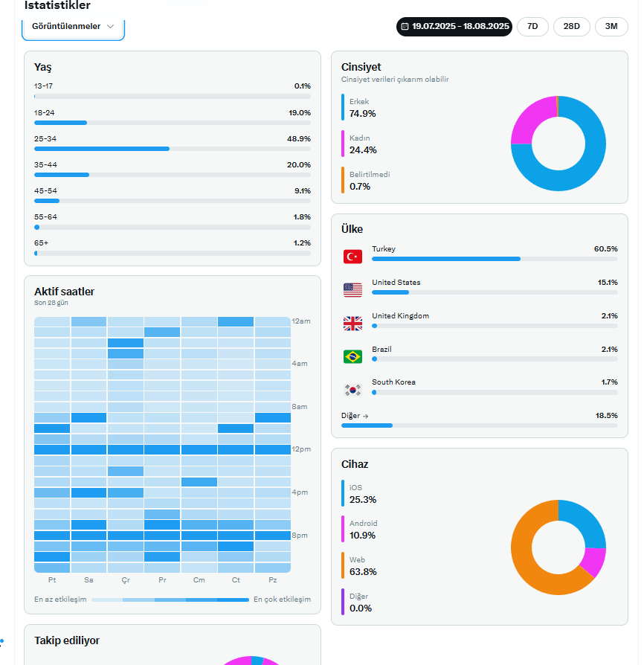Click the Cinsiyet donut chart
Image resolution: width=644 pixels, height=665 pixels.
558,144
